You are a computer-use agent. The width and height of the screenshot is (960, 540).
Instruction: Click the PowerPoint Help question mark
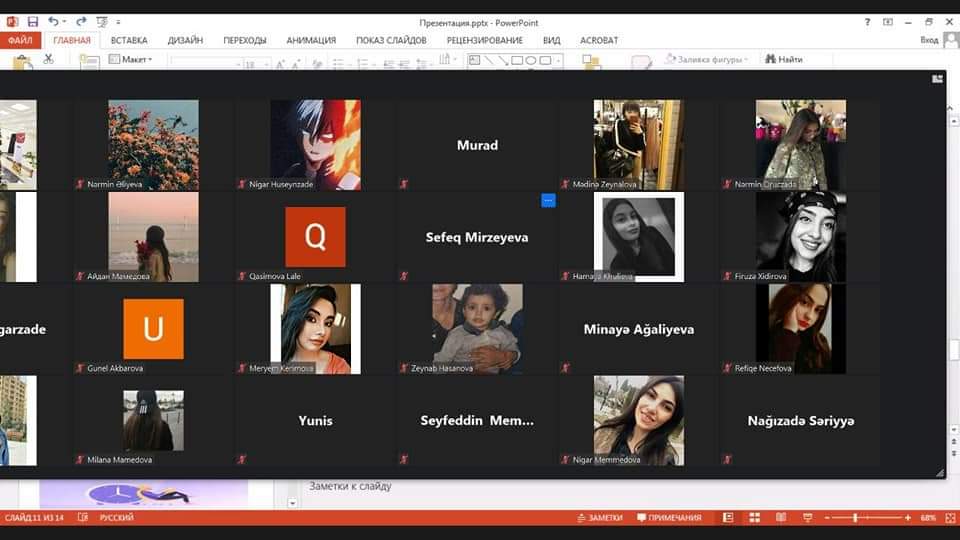tap(867, 22)
